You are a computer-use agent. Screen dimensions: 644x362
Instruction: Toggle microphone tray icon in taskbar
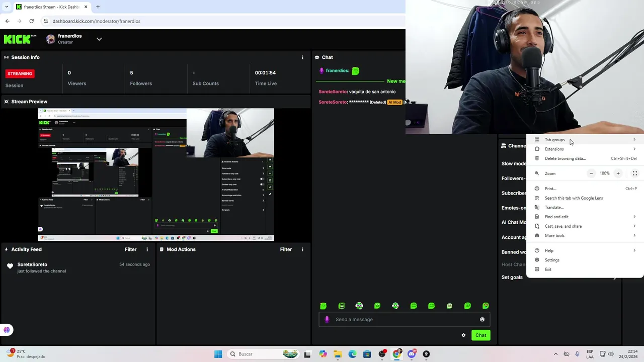[x=577, y=354]
